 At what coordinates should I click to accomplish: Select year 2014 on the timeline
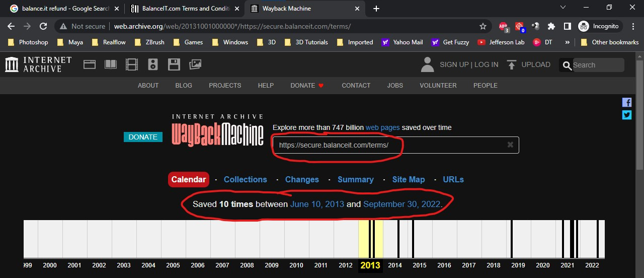pos(395,265)
